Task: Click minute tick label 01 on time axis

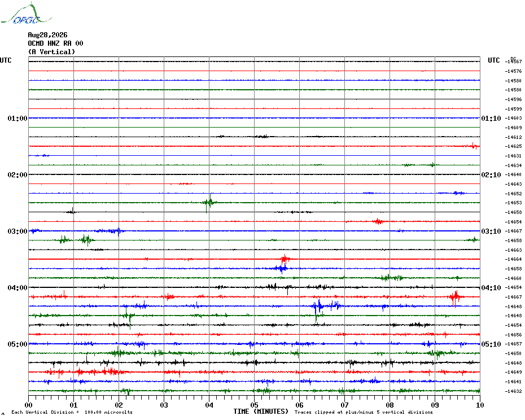Action: (73, 405)
